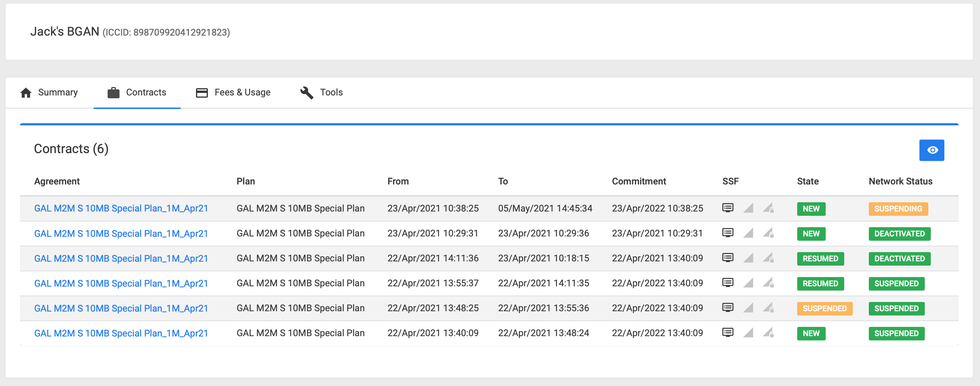980x386 pixels.
Task: Open agreement link starting 22/Apr/2021 13:40:09
Action: click(121, 333)
